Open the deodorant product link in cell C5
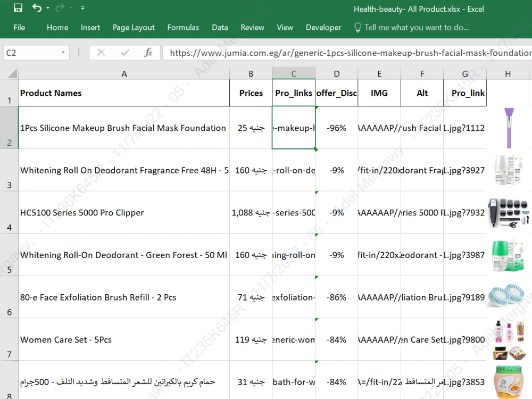This screenshot has width=532, height=399. pos(293,255)
